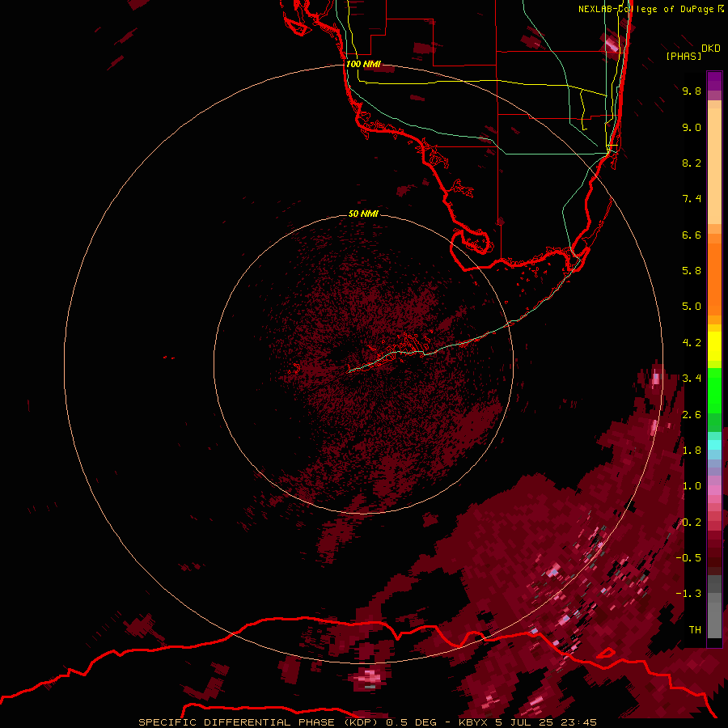
Task: Click the 4.2 value on the color scale
Action: [692, 343]
